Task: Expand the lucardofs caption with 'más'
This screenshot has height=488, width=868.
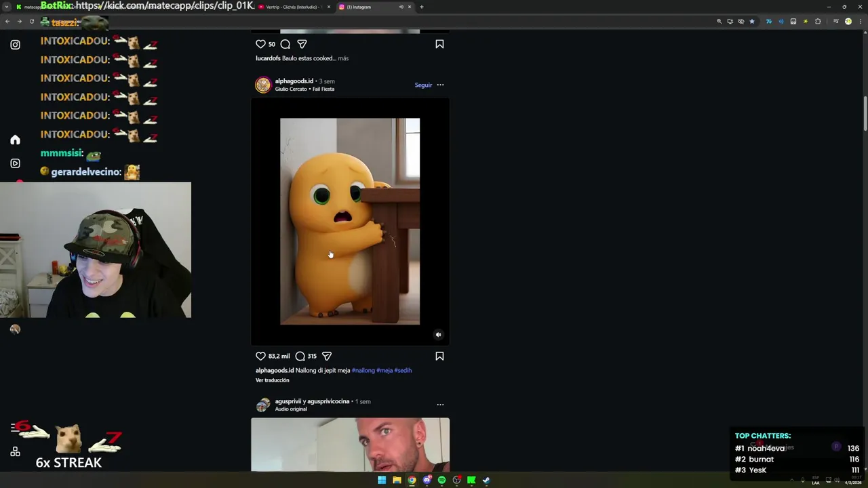Action: pos(343,58)
